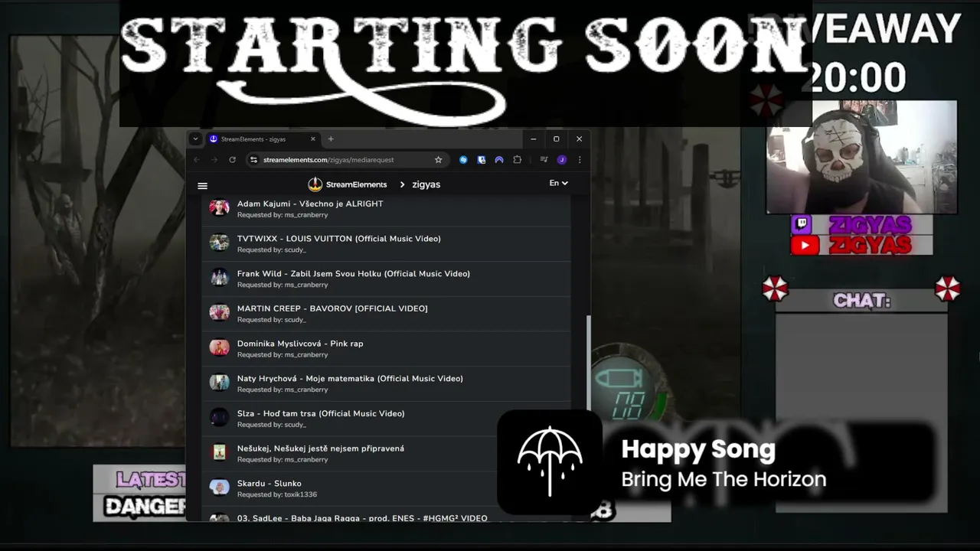Click the masked streamer webcam feed
The height and width of the screenshot is (551, 980).
861,157
